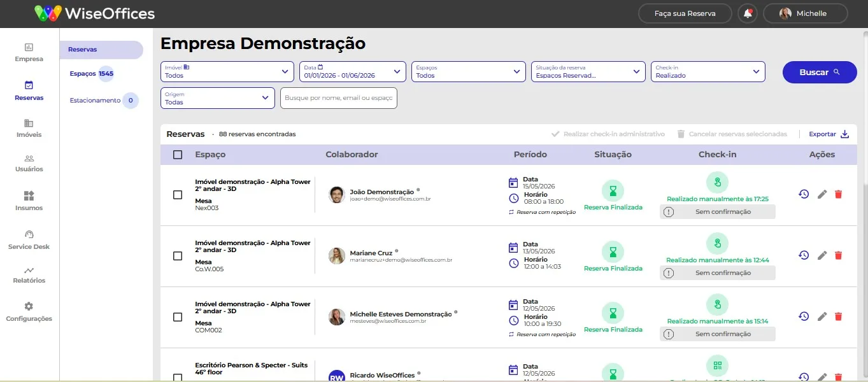Image resolution: width=868 pixels, height=382 pixels.
Task: Click the Buscar button
Action: (820, 72)
